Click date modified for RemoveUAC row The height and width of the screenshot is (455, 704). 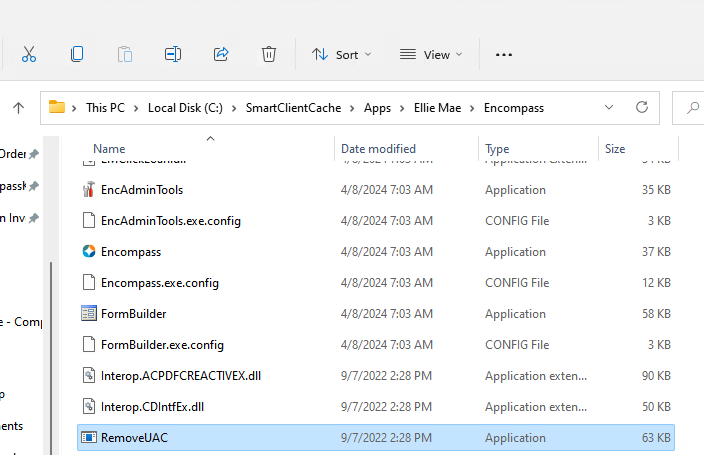coord(386,437)
